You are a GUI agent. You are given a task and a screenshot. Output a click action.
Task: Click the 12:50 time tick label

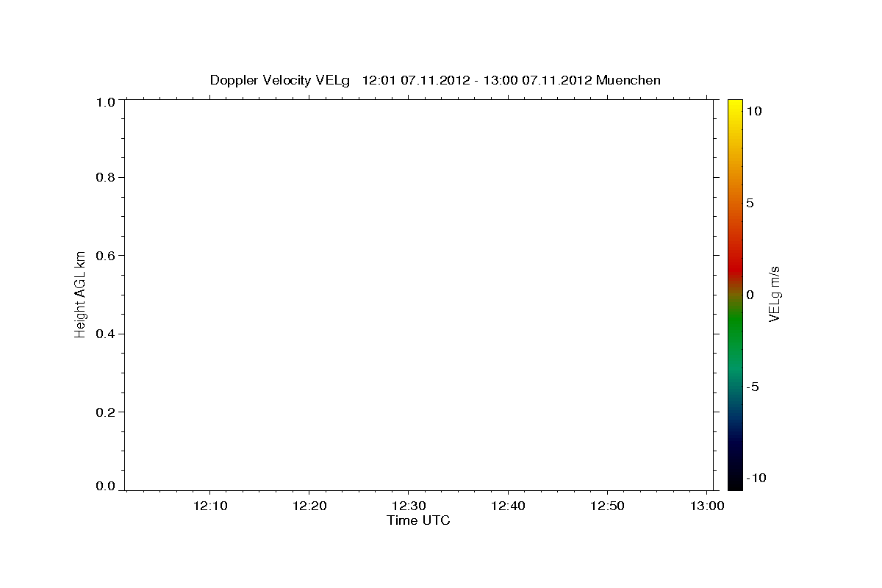[606, 506]
